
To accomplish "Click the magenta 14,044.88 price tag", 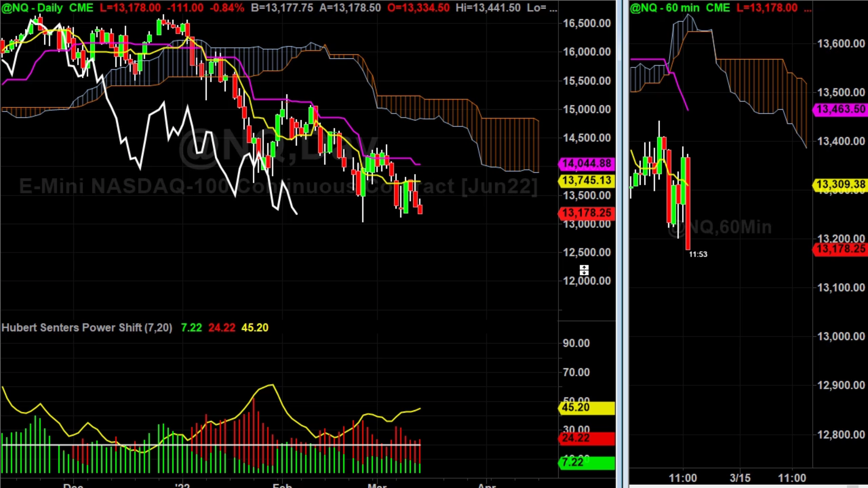I will pos(587,163).
